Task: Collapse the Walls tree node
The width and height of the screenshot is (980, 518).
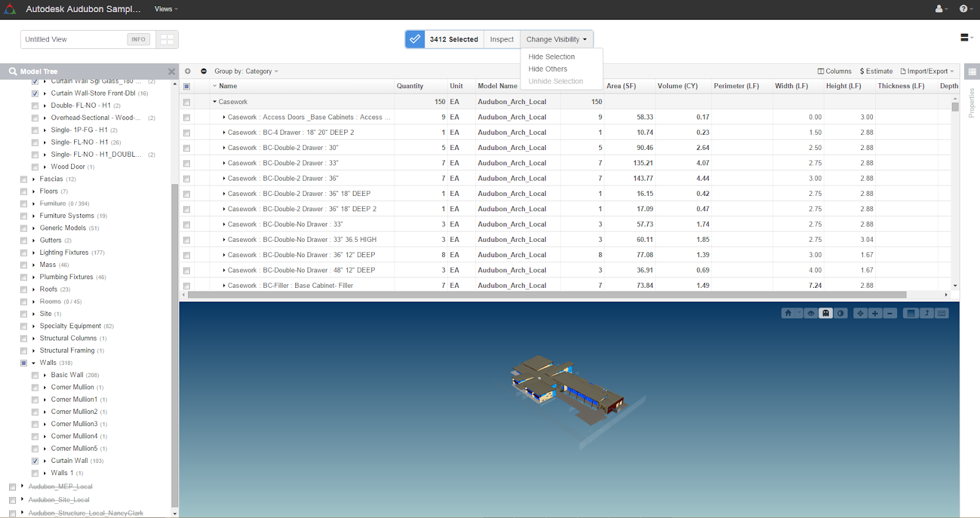Action: 33,363
